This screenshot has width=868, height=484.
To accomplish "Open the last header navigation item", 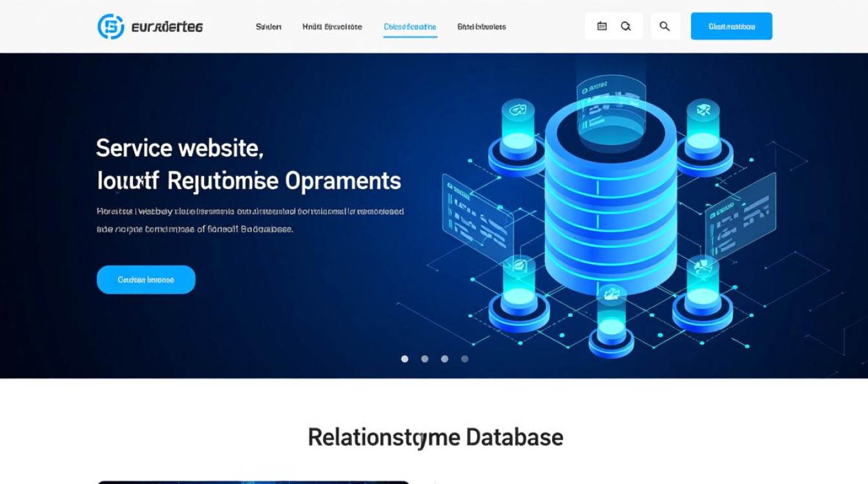I will [481, 27].
